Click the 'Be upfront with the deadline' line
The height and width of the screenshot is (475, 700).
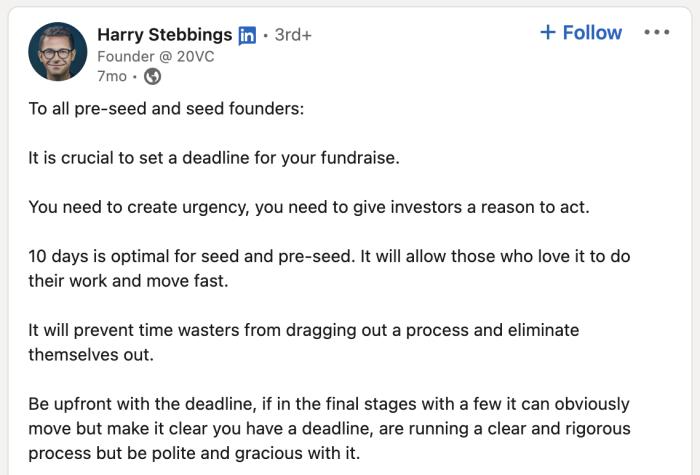pyautogui.click(x=329, y=404)
